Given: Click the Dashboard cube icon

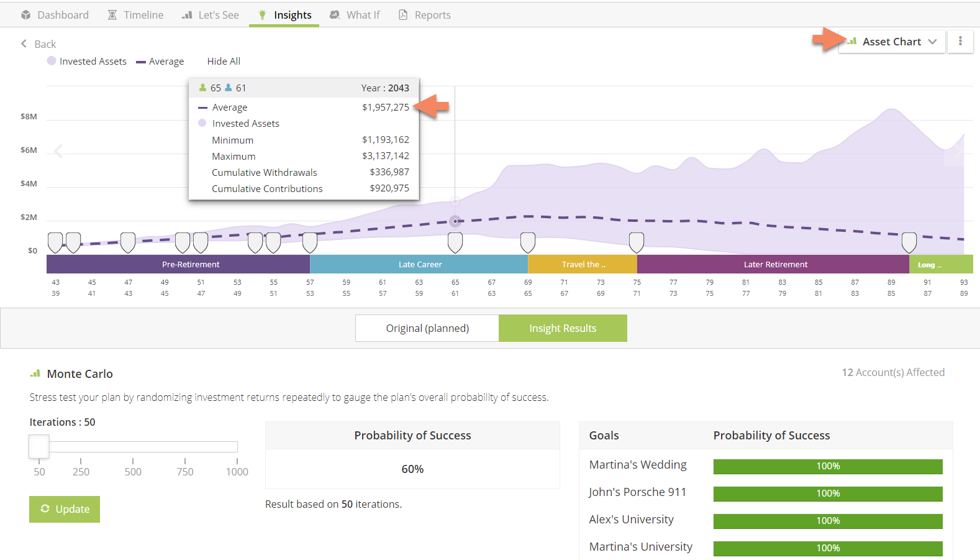Looking at the screenshot, I should click(x=25, y=15).
